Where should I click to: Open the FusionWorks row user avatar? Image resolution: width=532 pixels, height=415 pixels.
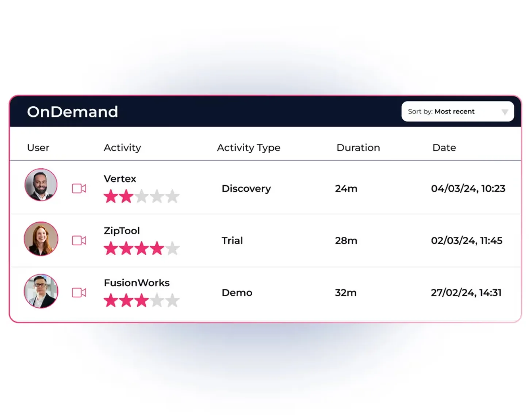41,291
